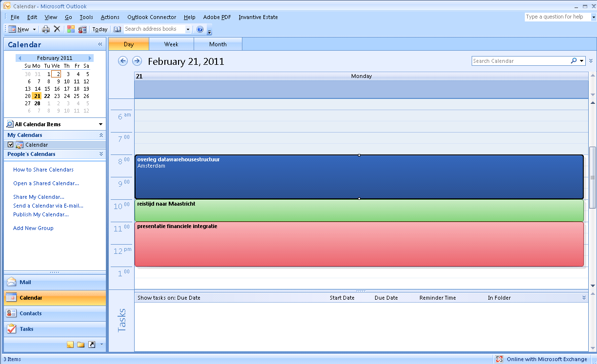Select February 14 in the mini calendar
The width and height of the screenshot is (597, 364).
[x=38, y=89]
